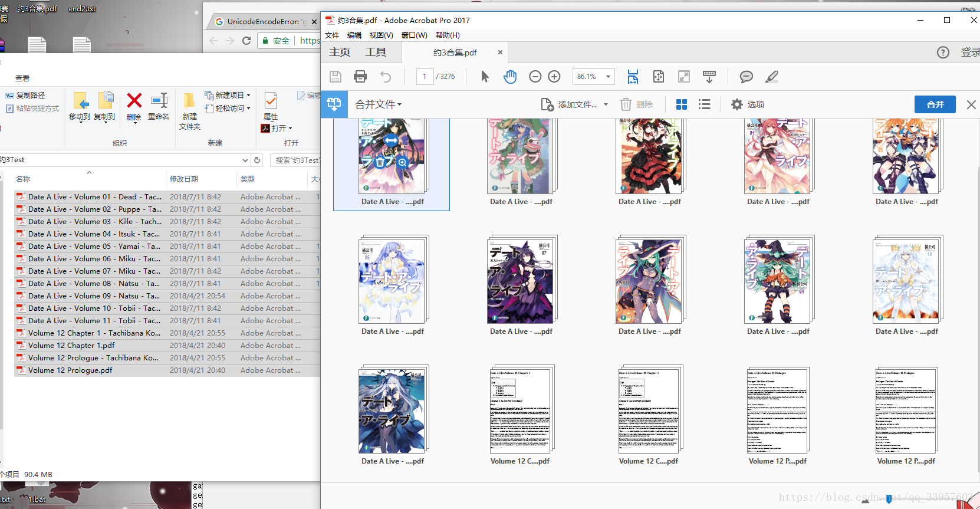
Task: Open the View menu in Acrobat
Action: [382, 35]
